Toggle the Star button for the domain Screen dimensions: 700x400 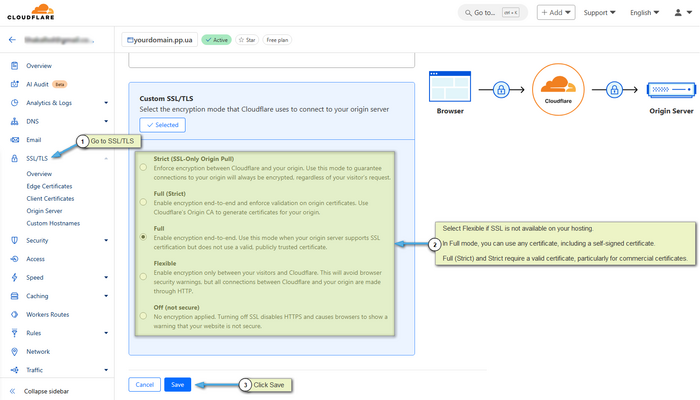click(247, 40)
